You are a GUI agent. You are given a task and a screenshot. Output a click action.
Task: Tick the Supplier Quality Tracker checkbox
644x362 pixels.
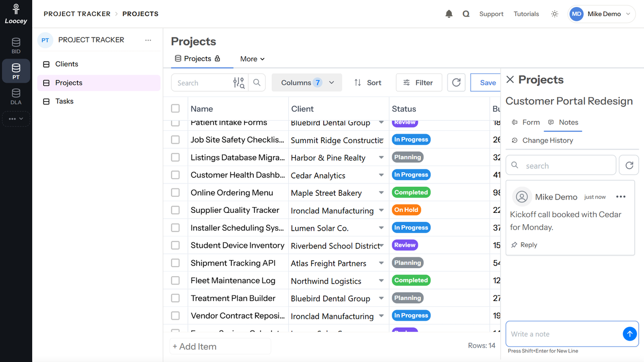point(175,210)
